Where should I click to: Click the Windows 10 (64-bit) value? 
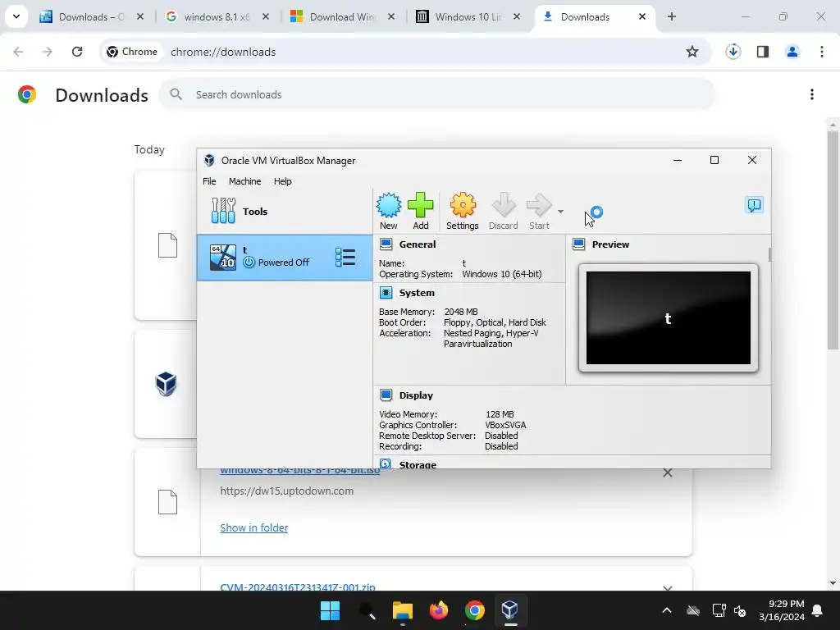501,274
